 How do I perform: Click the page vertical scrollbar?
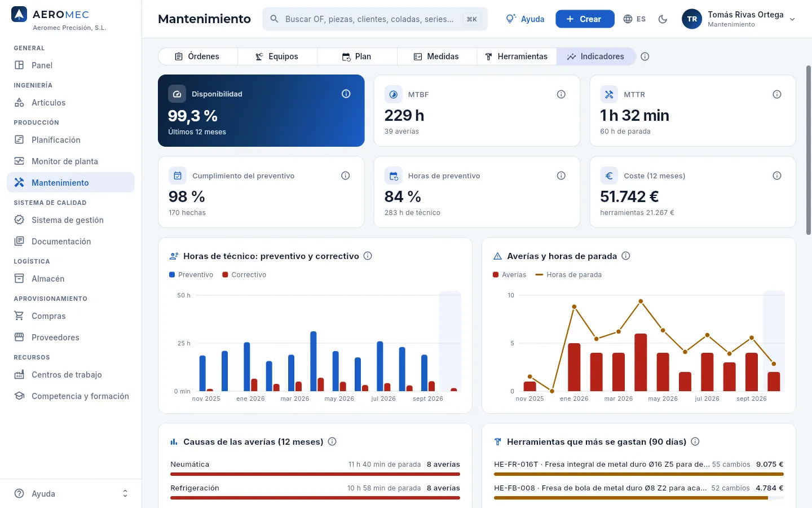809,150
